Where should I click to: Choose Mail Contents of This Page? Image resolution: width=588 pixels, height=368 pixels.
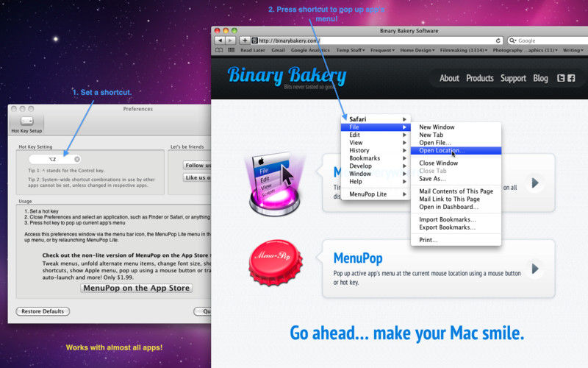click(x=456, y=191)
